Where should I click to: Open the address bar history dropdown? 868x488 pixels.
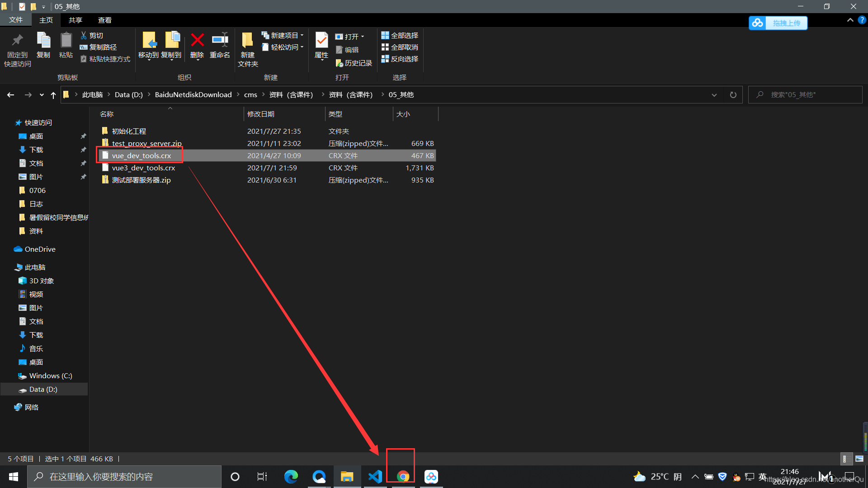714,95
